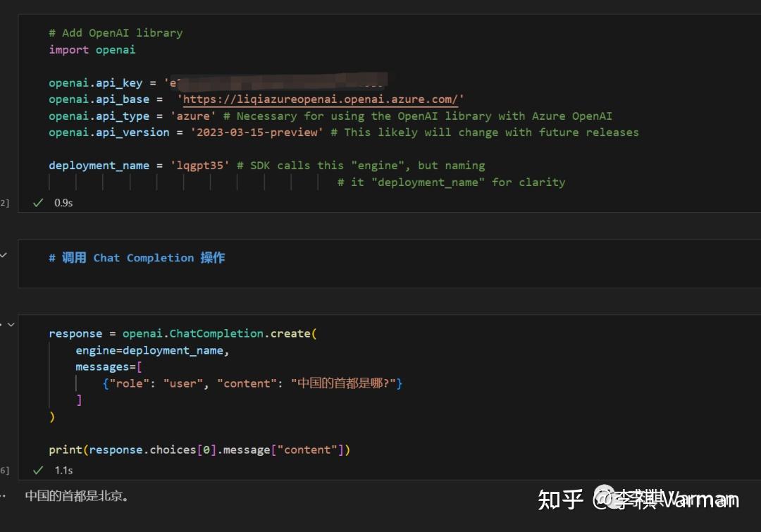Collapse the response ChatCompletion code cell
Image resolution: width=761 pixels, height=532 pixels.
9,324
